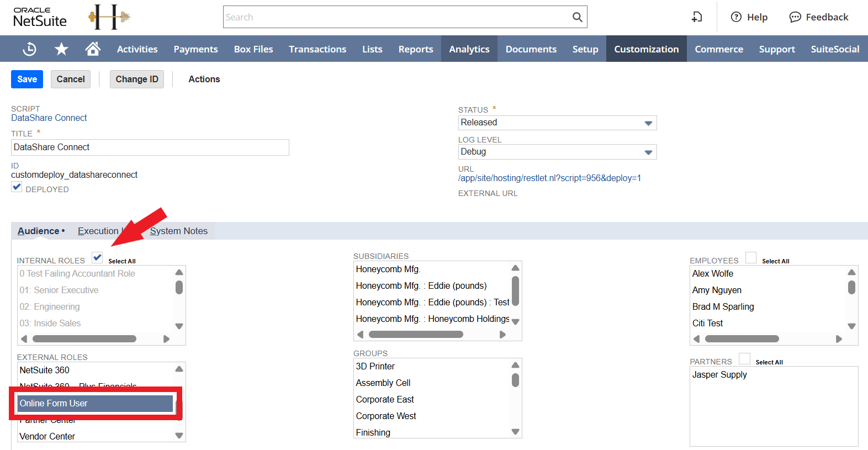The height and width of the screenshot is (450, 868).
Task: Select Jasper Supply partner
Action: coord(719,374)
